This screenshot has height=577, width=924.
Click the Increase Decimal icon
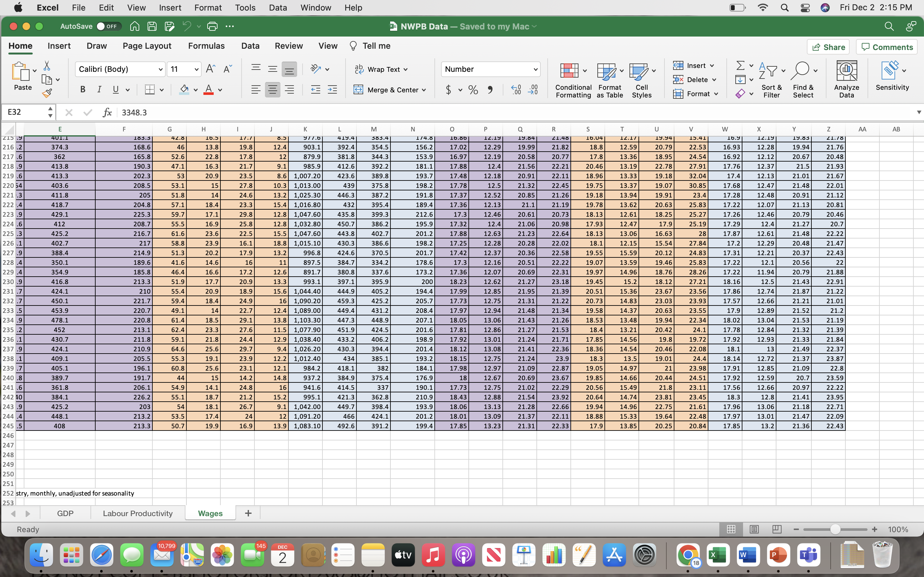point(516,90)
